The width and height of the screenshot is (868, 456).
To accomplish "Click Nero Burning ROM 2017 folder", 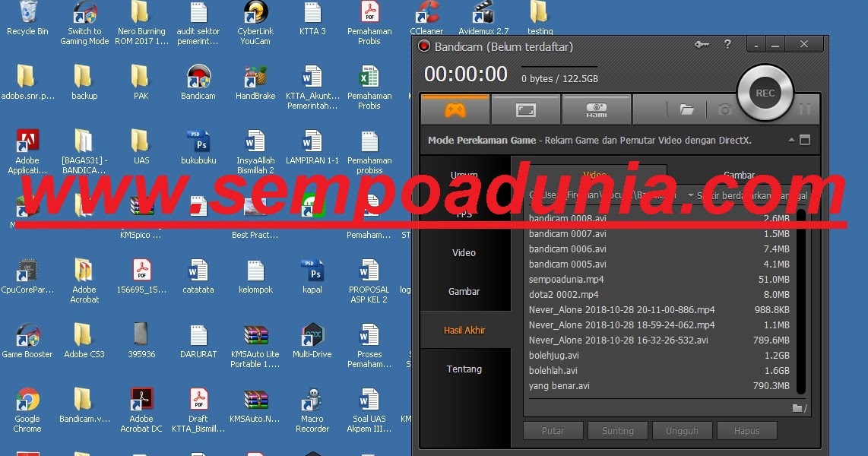I will click(x=141, y=22).
